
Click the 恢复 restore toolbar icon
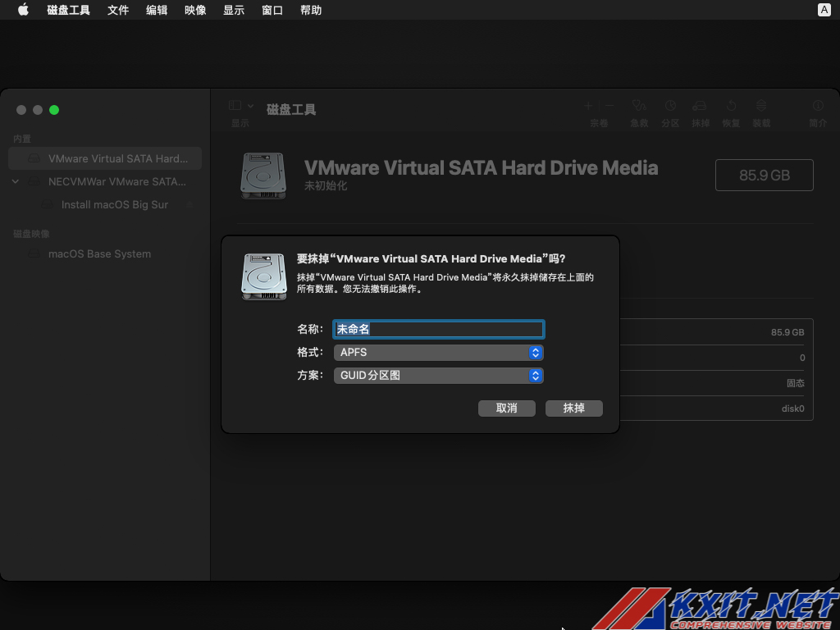pos(731,106)
